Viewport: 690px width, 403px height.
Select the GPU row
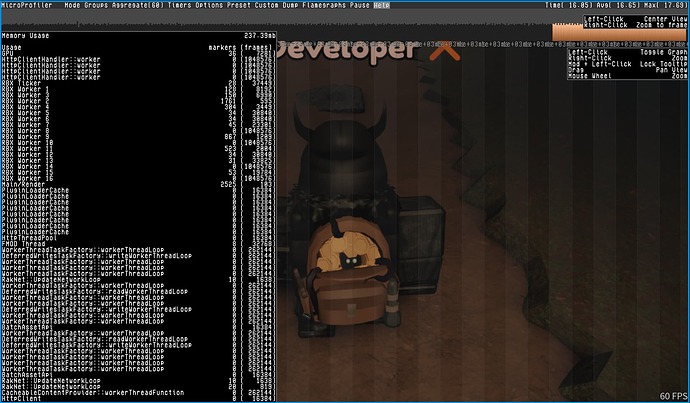(x=139, y=54)
